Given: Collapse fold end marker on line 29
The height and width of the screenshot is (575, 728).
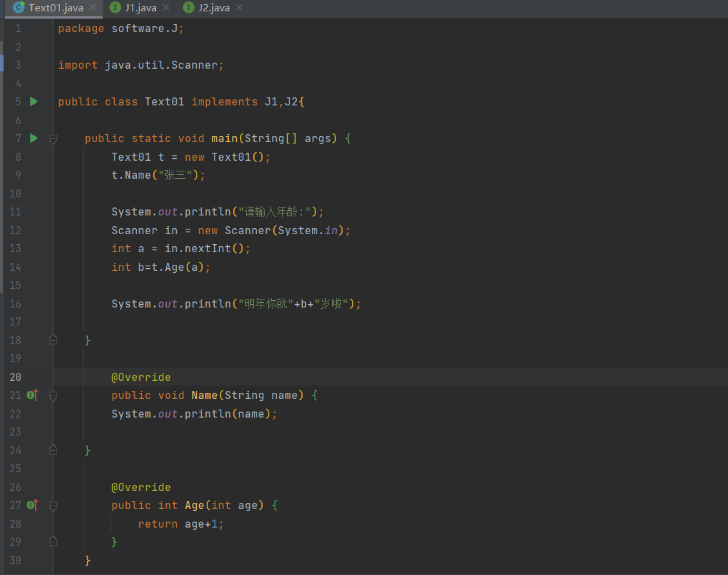Looking at the screenshot, I should point(53,541).
